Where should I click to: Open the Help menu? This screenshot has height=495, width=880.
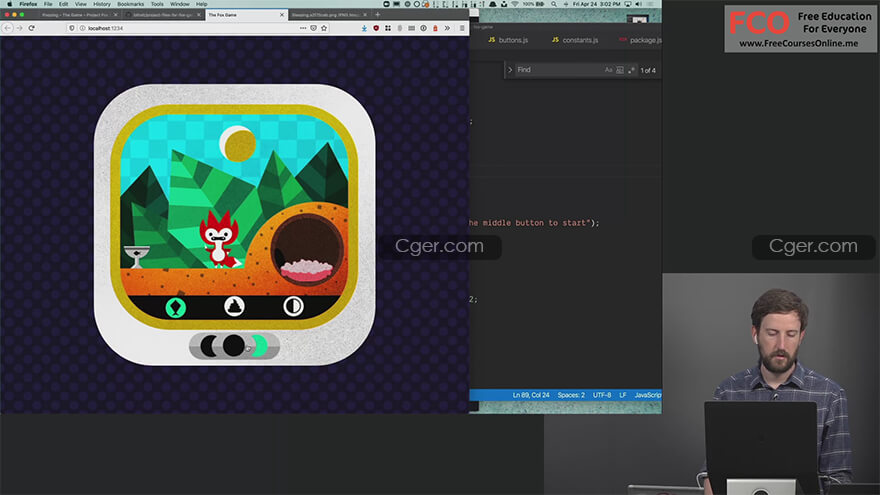click(x=201, y=4)
